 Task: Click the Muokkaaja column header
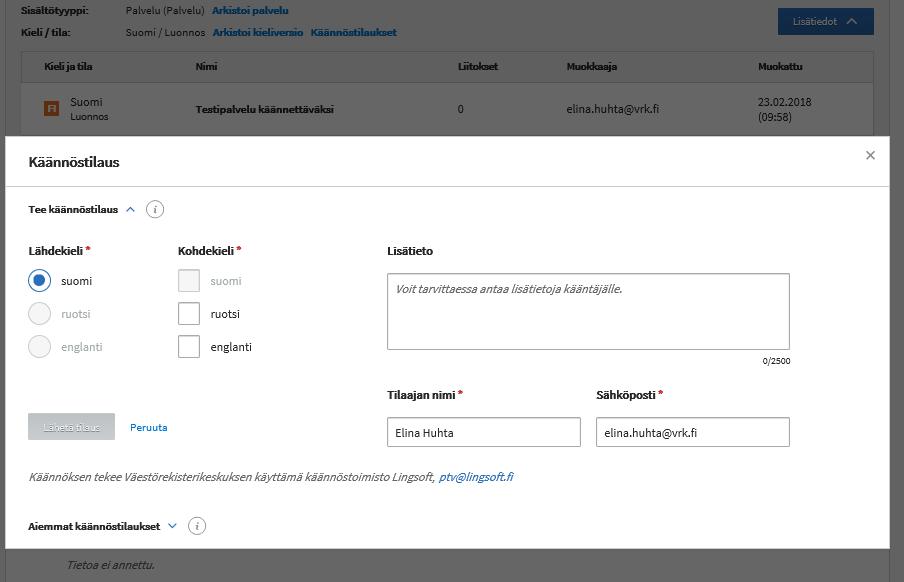point(592,66)
